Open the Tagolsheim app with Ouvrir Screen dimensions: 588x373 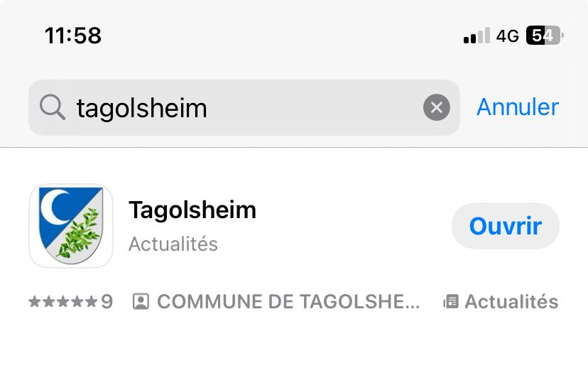(x=506, y=226)
